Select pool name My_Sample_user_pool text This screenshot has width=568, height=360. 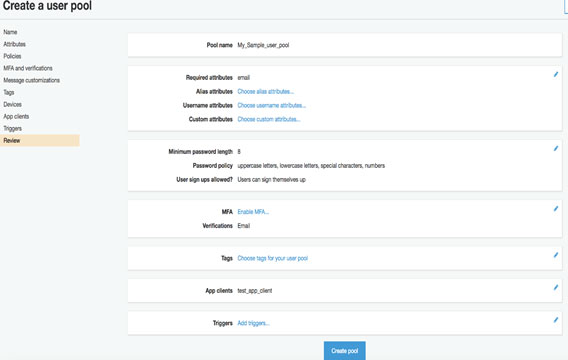[x=263, y=45]
